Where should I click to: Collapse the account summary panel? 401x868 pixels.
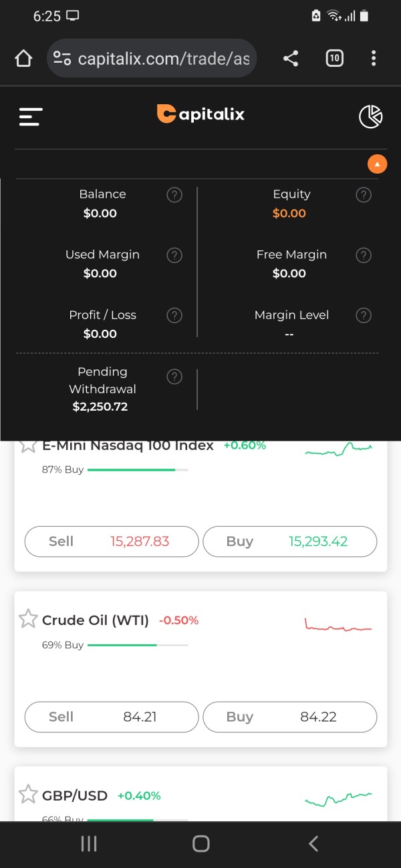tap(377, 164)
